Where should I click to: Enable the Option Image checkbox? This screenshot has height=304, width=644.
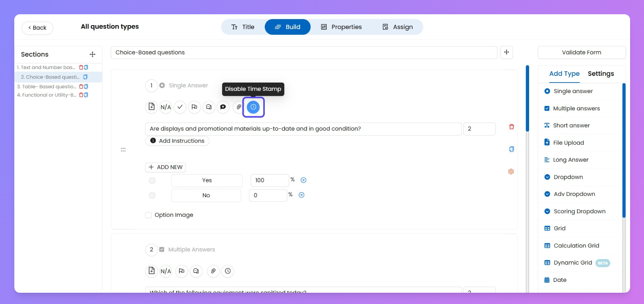pyautogui.click(x=148, y=215)
